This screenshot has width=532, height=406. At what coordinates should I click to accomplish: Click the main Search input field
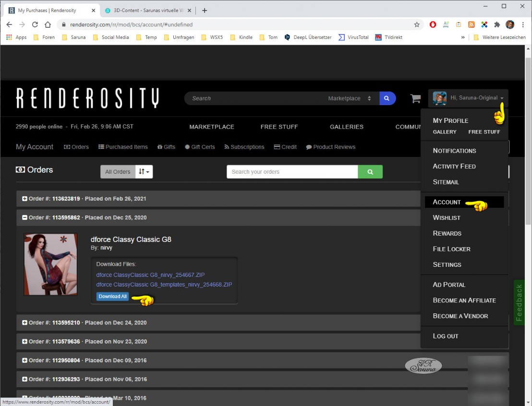click(x=254, y=98)
